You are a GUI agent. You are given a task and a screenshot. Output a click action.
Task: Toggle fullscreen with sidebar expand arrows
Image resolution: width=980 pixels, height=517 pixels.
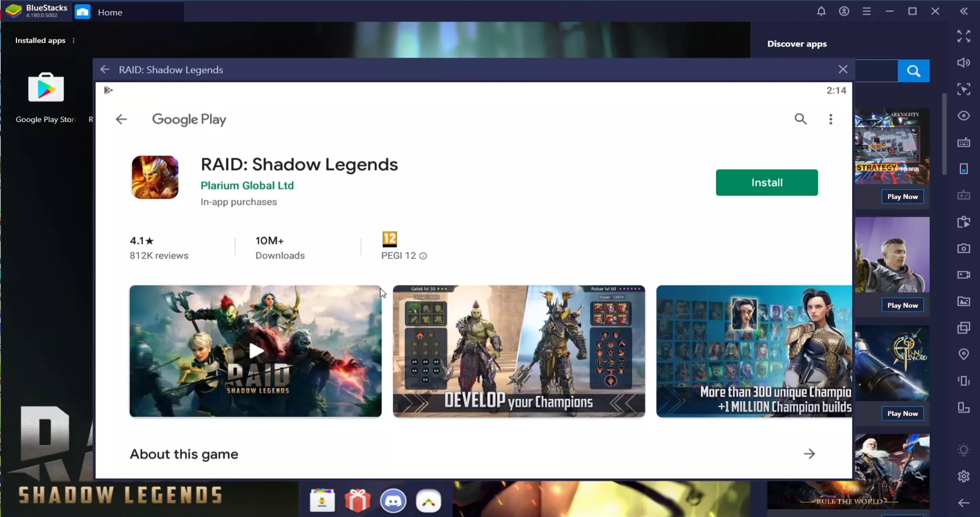[x=963, y=36]
